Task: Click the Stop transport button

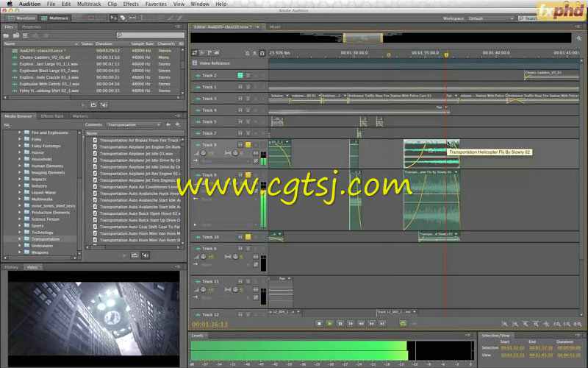Action: point(319,324)
